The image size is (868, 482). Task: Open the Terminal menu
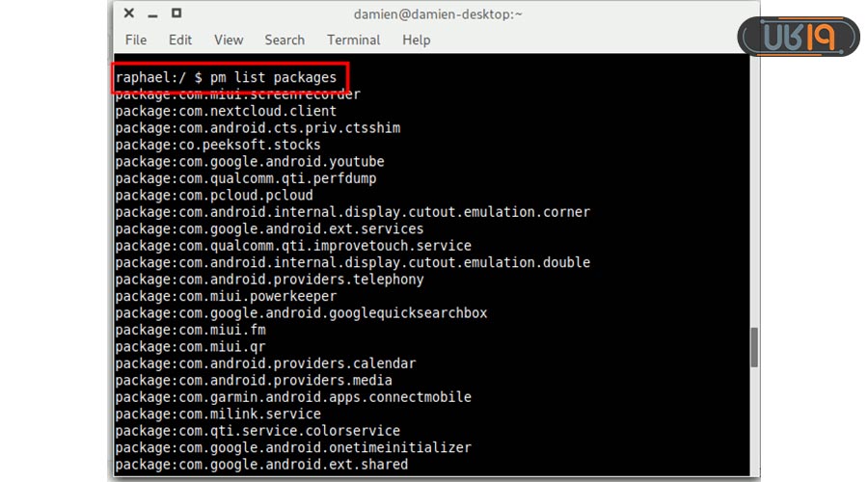tap(354, 40)
